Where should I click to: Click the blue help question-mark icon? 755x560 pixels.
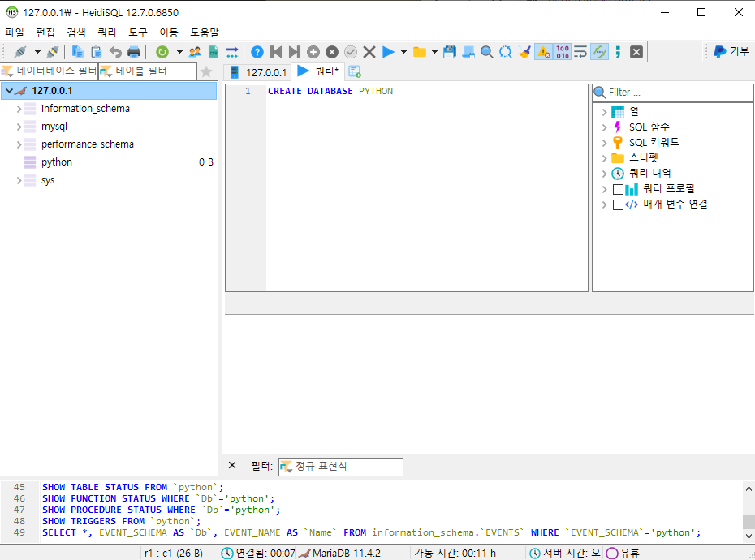(257, 51)
